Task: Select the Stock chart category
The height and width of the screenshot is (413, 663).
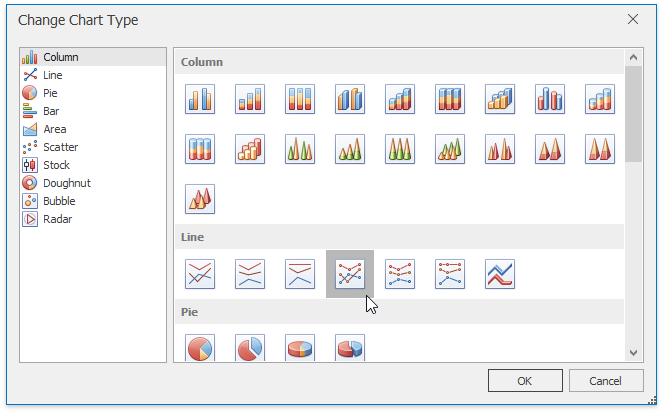Action: 56,165
